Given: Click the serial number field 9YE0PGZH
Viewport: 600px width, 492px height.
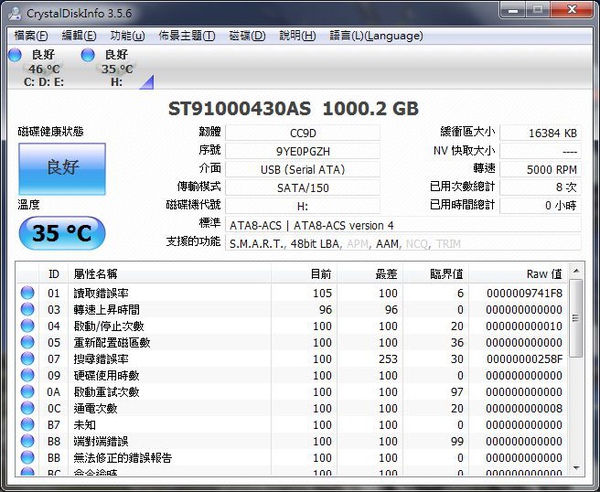Looking at the screenshot, I should pos(303,151).
